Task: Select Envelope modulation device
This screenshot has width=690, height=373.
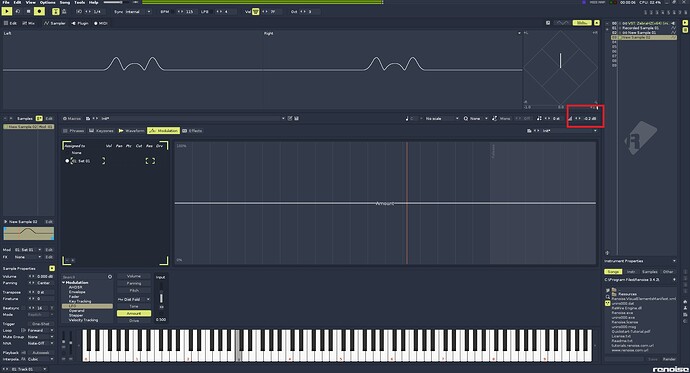Action: (x=77, y=292)
